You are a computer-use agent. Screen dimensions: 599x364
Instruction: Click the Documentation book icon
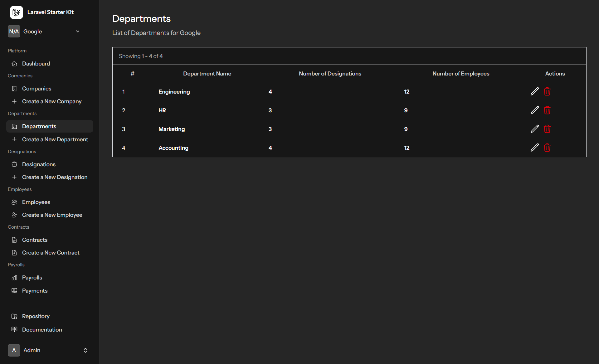(14, 330)
